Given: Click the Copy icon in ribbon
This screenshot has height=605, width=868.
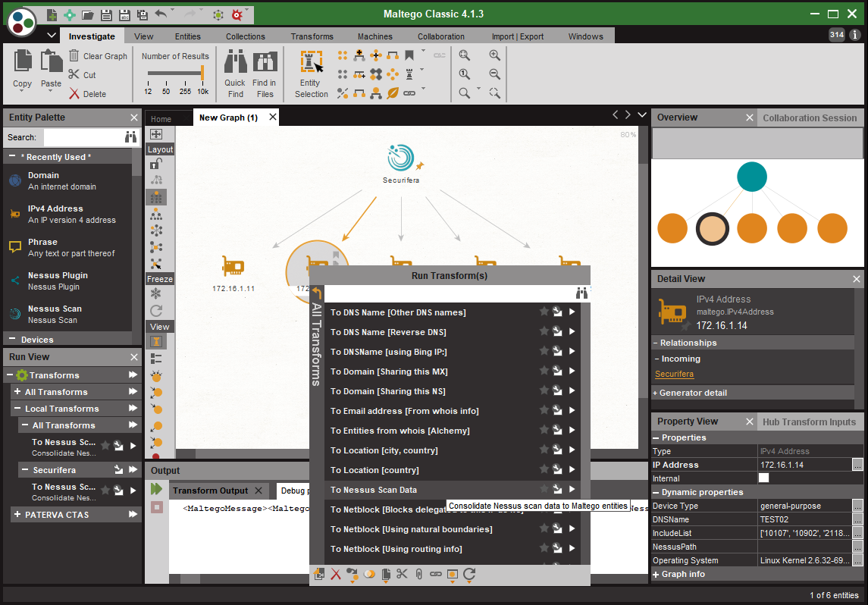Looking at the screenshot, I should 22,61.
